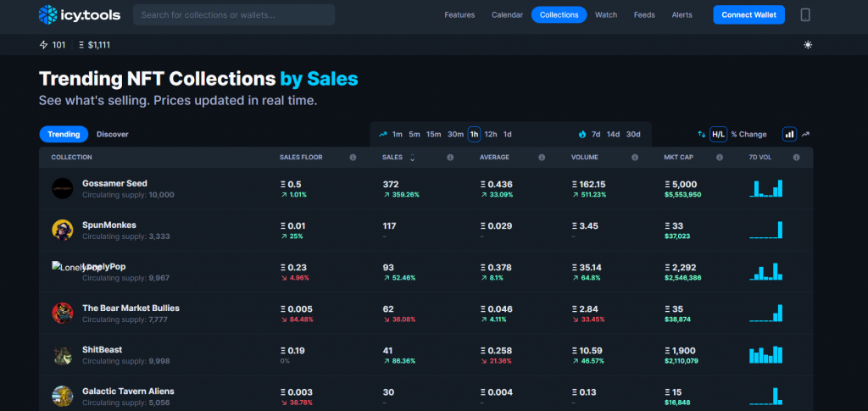
Task: Open the ShitBeast collection avatar
Action: 63,355
